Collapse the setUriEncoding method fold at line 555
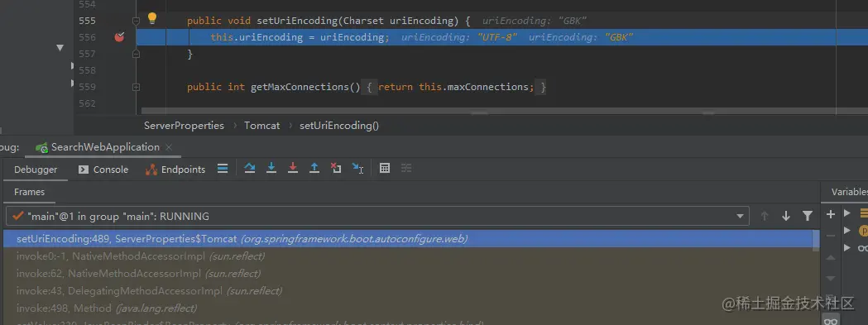The width and height of the screenshot is (868, 325). [x=137, y=21]
